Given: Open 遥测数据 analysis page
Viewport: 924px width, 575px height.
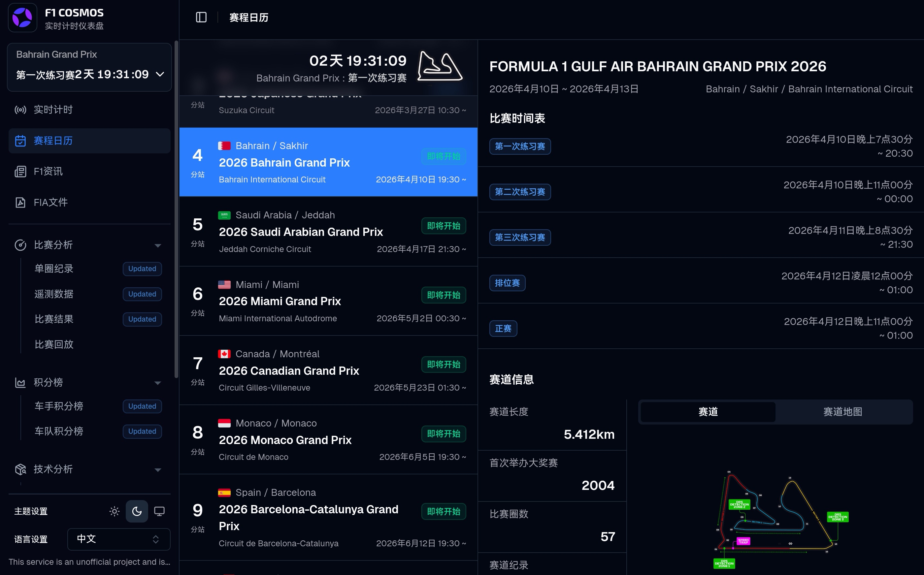Looking at the screenshot, I should point(54,294).
